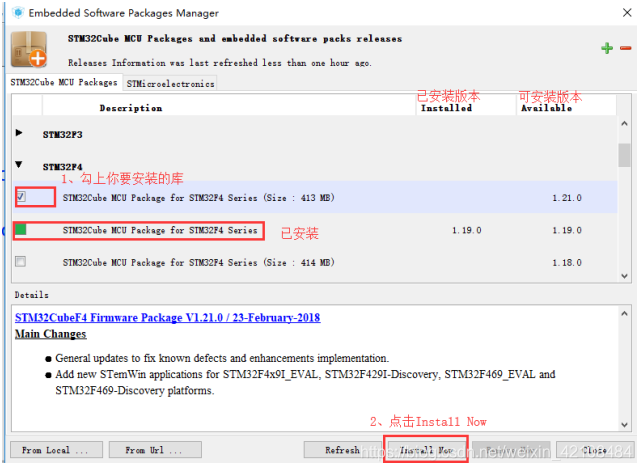642x471 pixels.
Task: Open the STMicroelectronics tab
Action: coord(170,84)
